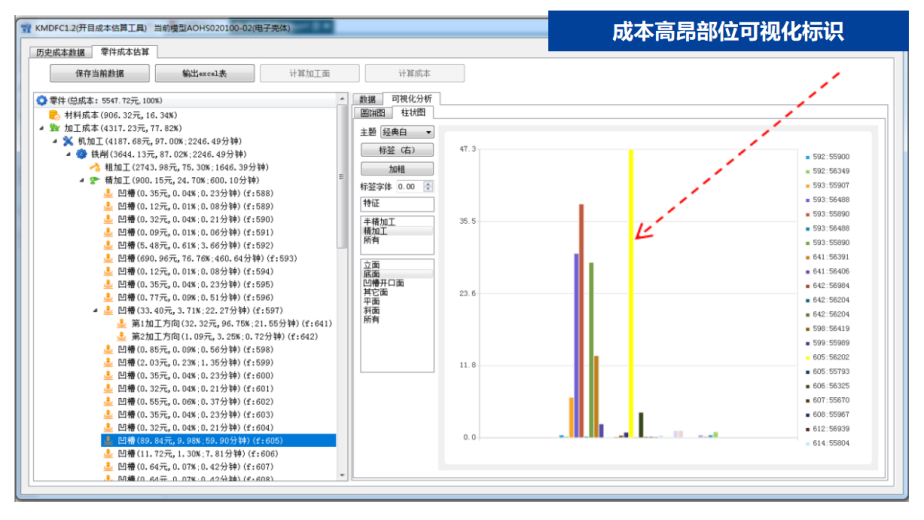This screenshot has width=924, height=520.
Task: Click the 凹槽 icon for feature f:593
Action: pos(108,258)
